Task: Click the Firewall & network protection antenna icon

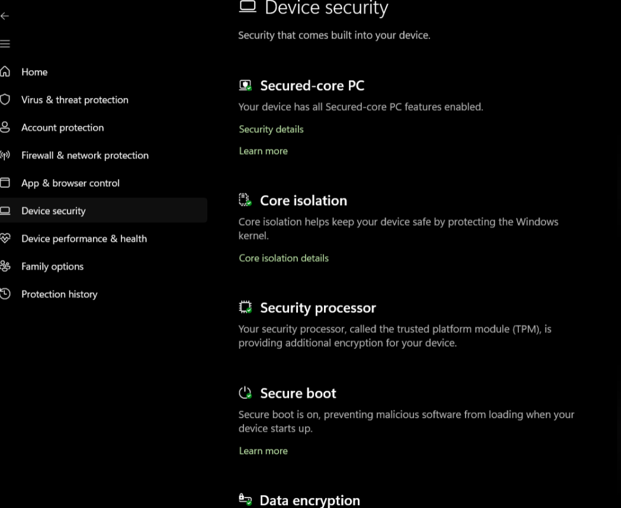Action: click(x=5, y=155)
